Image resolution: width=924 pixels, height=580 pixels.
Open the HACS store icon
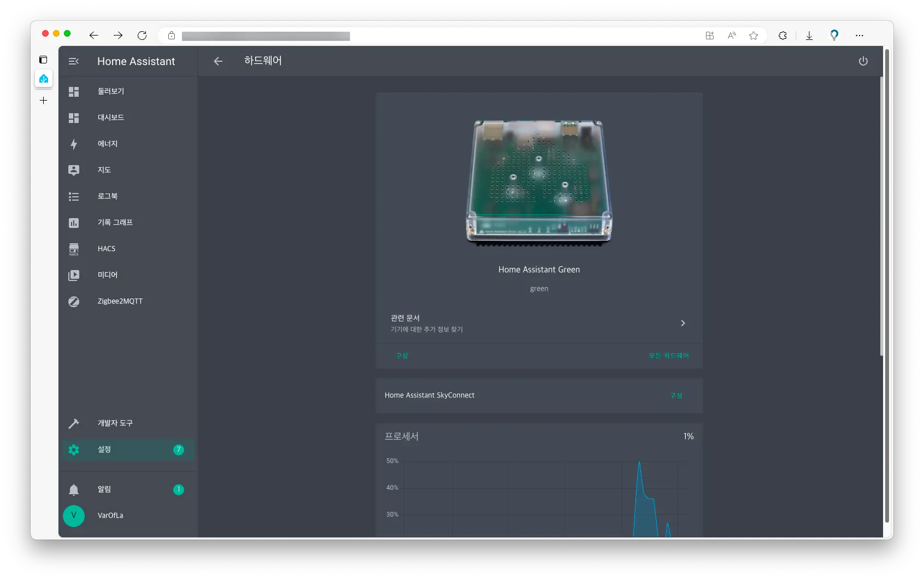[x=74, y=249]
